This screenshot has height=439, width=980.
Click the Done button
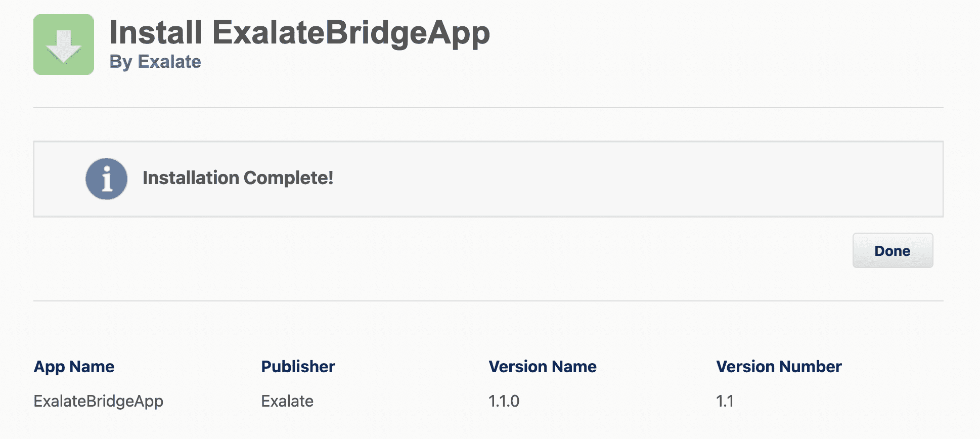(x=892, y=250)
